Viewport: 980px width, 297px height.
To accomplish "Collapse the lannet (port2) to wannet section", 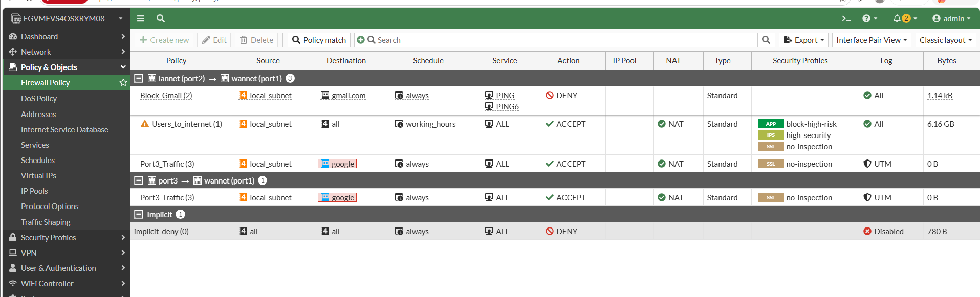I will click(x=139, y=78).
